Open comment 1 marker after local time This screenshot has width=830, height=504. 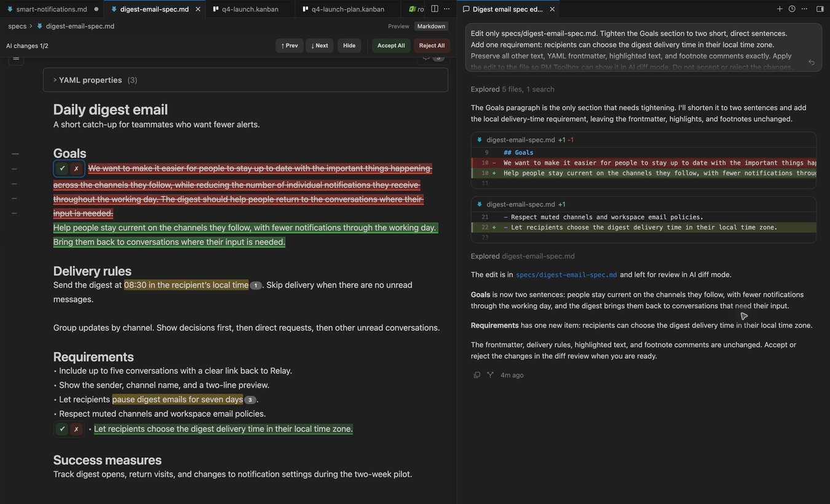[256, 286]
